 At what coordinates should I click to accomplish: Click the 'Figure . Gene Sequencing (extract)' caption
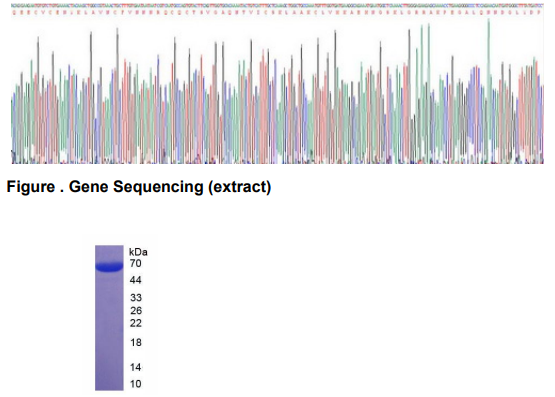point(139,187)
